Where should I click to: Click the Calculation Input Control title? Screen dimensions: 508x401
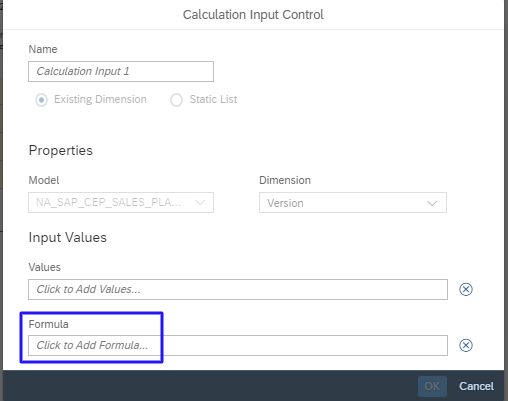[253, 15]
